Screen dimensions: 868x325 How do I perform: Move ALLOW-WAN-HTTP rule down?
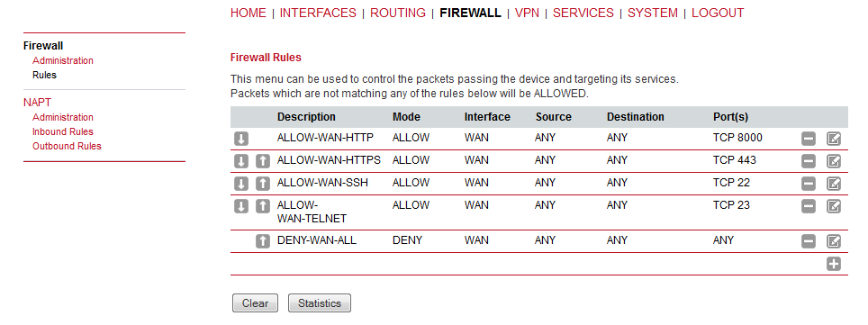click(240, 139)
